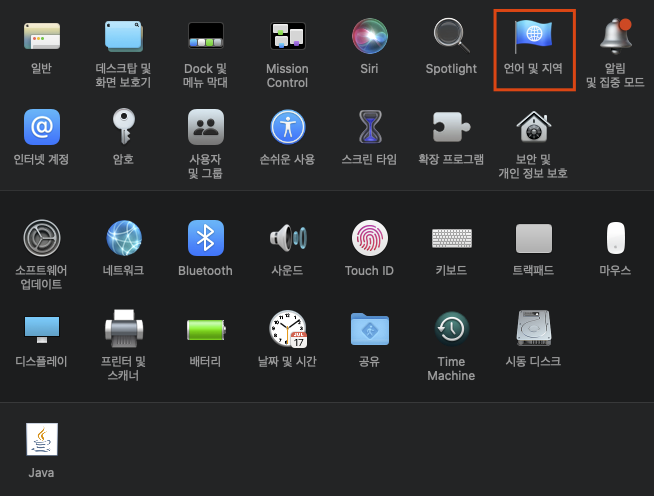
Task: Open Dock 및 메뉴 막대 preferences
Action: click(x=206, y=36)
